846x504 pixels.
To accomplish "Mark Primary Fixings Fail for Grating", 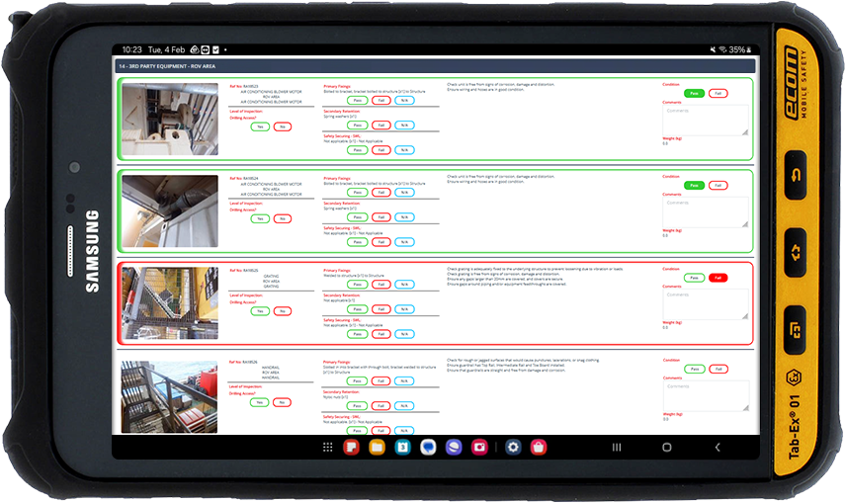I will click(381, 285).
